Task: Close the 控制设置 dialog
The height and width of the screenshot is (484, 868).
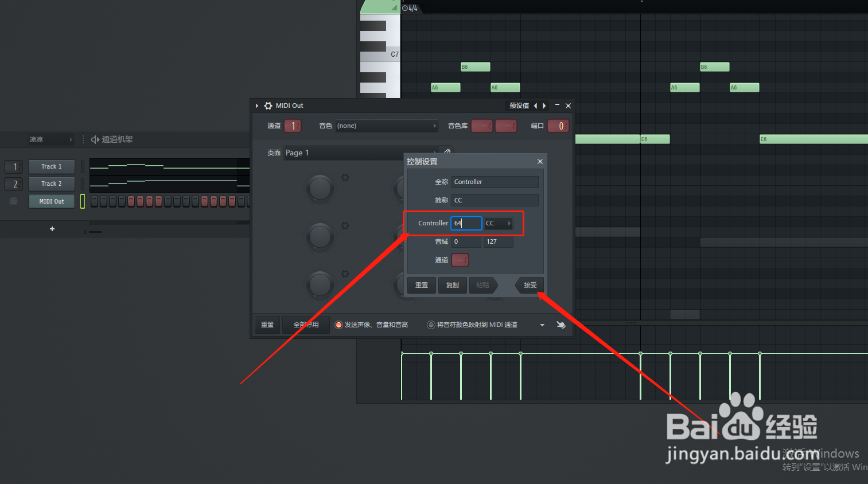Action: pos(540,162)
